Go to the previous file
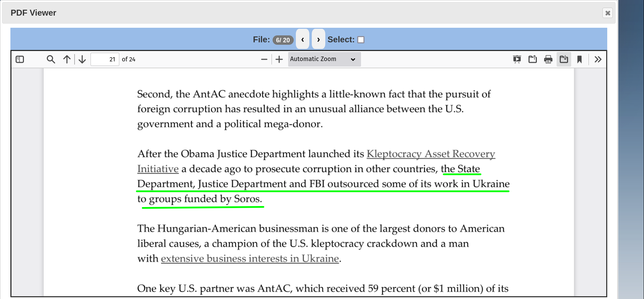The width and height of the screenshot is (644, 299). [x=303, y=39]
